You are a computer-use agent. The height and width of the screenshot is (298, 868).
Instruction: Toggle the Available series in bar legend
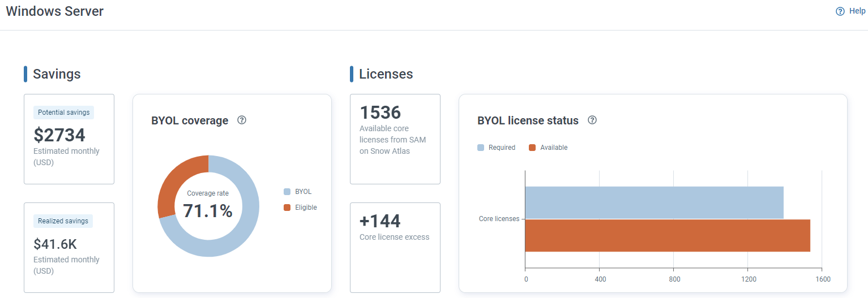pyautogui.click(x=553, y=148)
